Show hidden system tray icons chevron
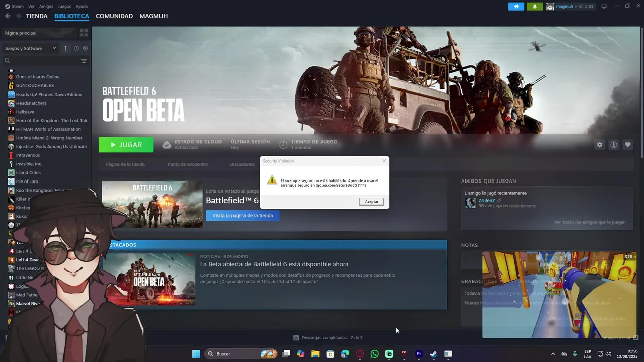The height and width of the screenshot is (362, 644). click(553, 354)
